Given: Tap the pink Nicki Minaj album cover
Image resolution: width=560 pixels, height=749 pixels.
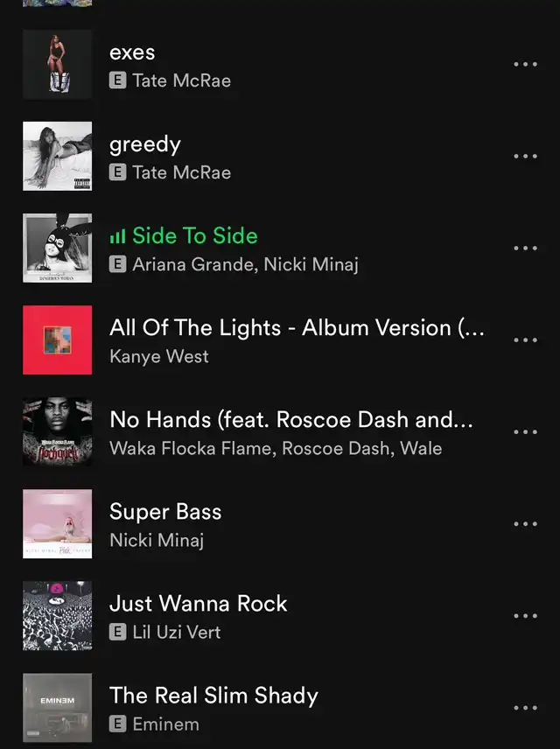Looking at the screenshot, I should (x=58, y=524).
